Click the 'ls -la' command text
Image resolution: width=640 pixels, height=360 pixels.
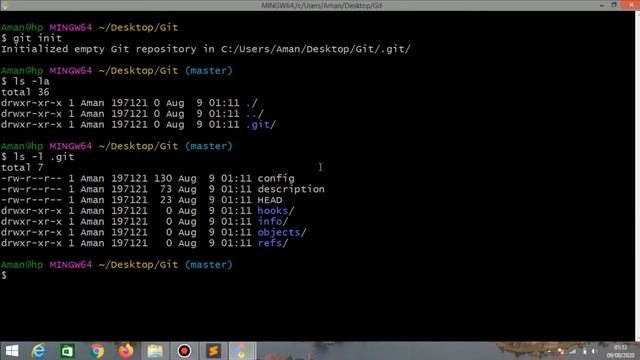pyautogui.click(x=31, y=82)
